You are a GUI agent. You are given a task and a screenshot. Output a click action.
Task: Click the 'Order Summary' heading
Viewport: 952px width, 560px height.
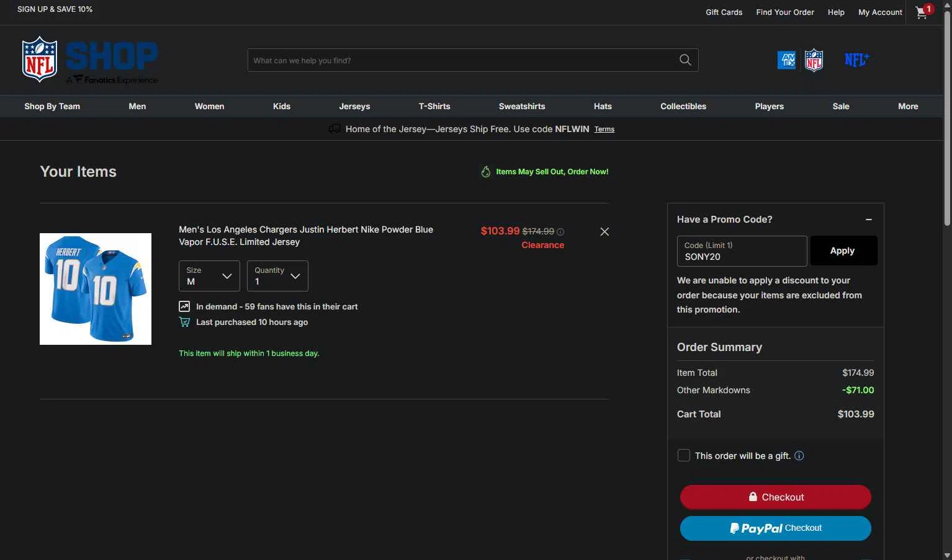(719, 347)
